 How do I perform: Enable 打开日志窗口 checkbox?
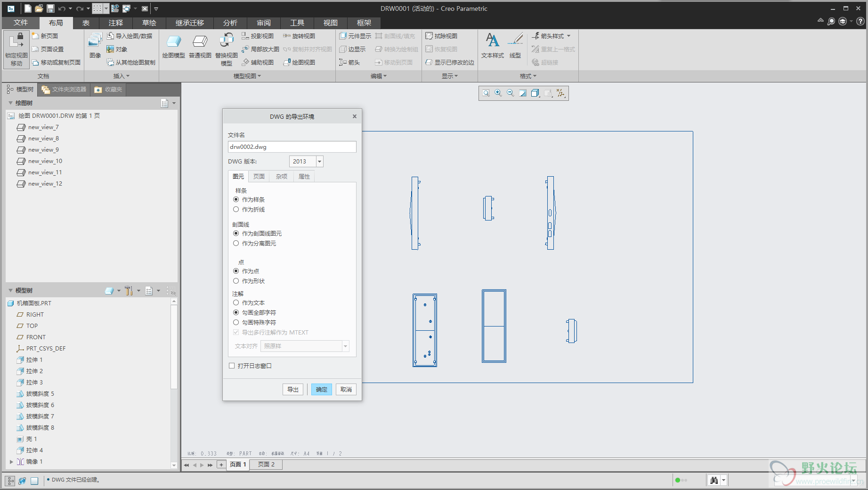(232, 366)
